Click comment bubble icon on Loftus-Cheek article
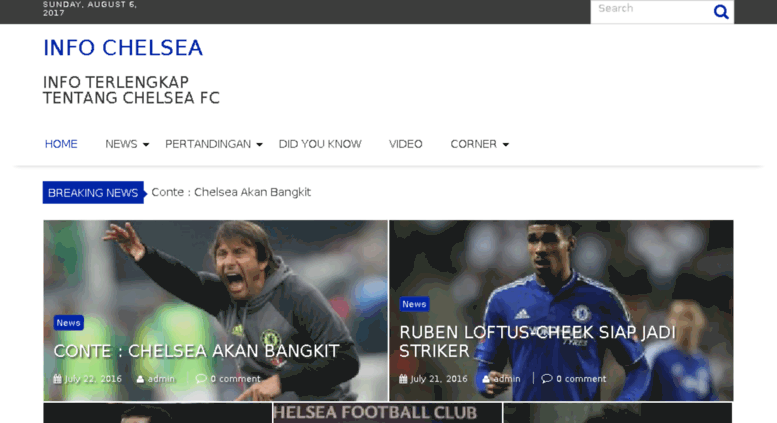This screenshot has height=423, width=777. pyautogui.click(x=547, y=378)
